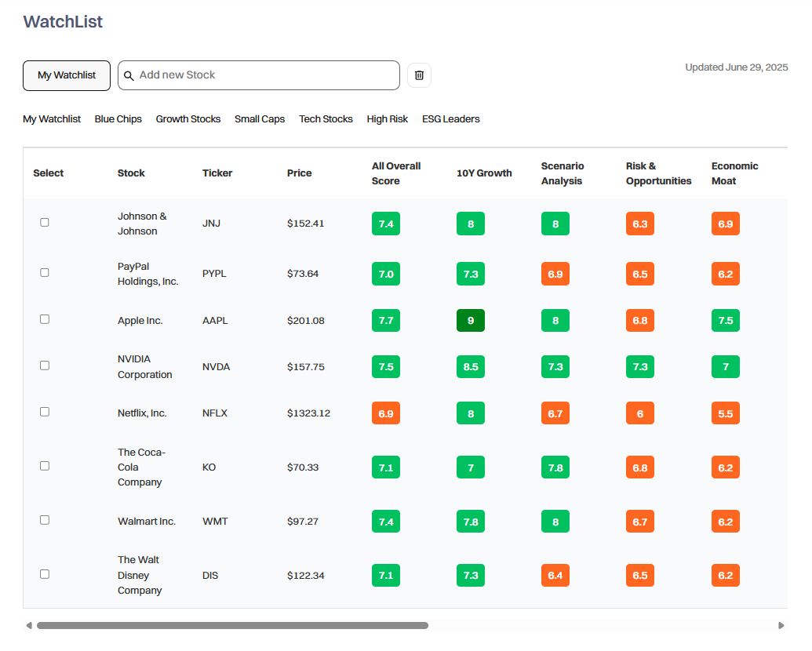Click Johnson & Johnson's 6.3 risk badge
812x651 pixels.
pyautogui.click(x=639, y=224)
